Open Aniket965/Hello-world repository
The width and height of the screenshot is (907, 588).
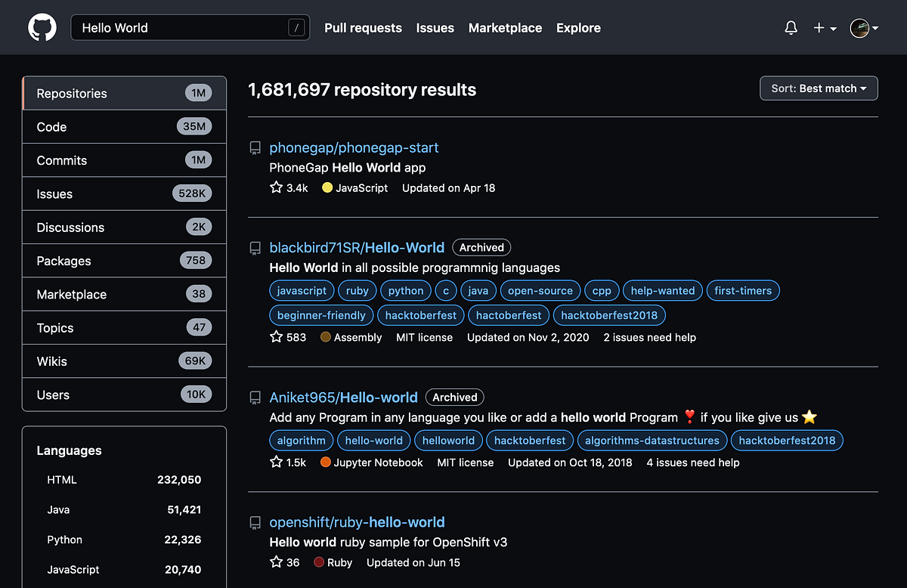pyautogui.click(x=343, y=397)
